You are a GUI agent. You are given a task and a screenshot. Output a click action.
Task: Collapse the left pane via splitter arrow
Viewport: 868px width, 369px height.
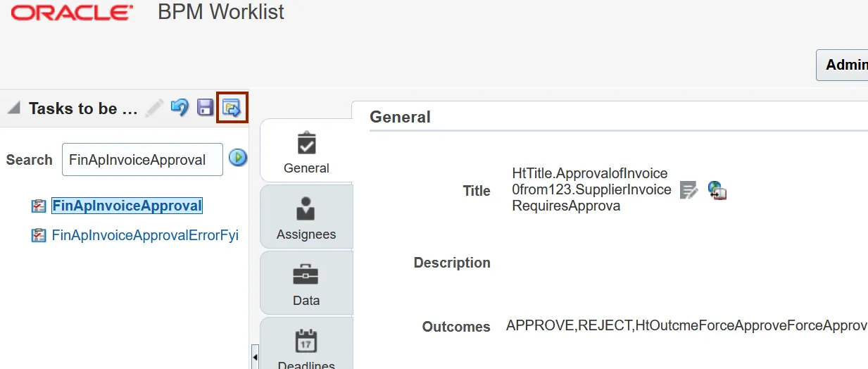click(254, 357)
